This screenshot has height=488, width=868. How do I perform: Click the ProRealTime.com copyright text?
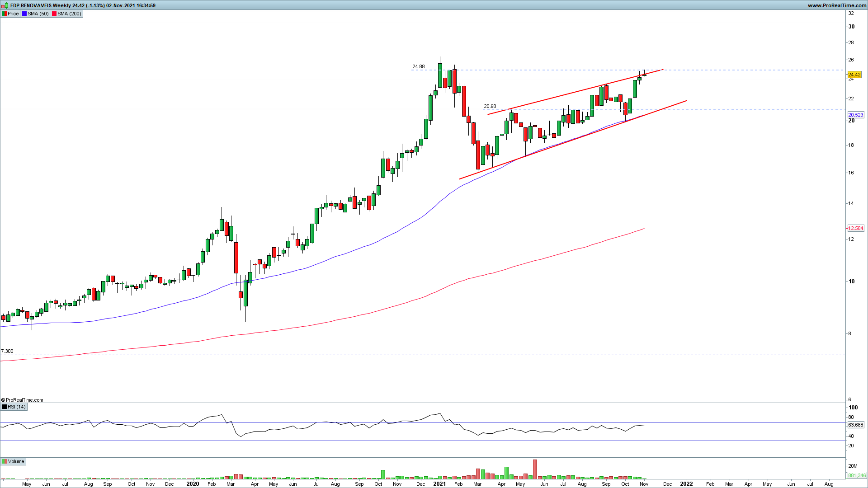[23, 400]
